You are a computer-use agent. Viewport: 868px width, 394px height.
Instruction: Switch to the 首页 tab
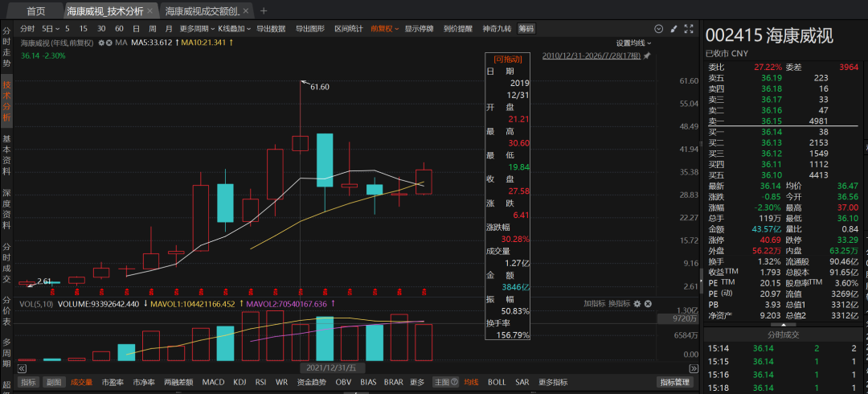point(36,11)
